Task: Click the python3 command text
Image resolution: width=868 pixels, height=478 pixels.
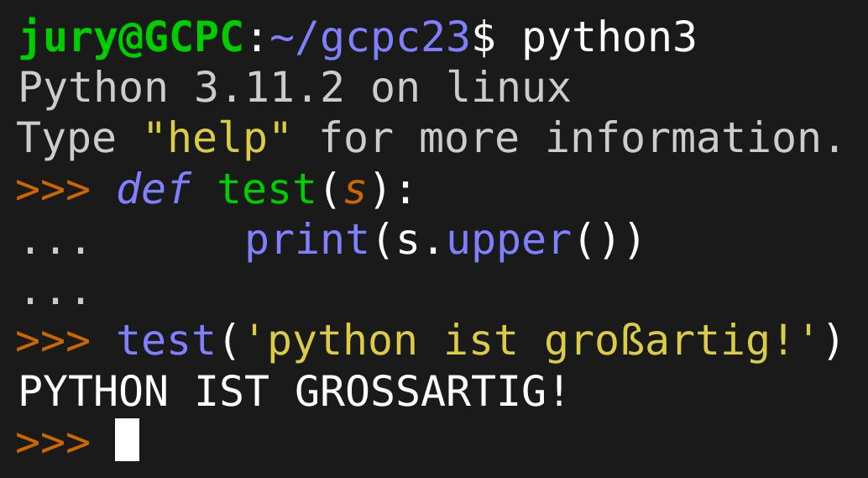Action: (x=609, y=38)
